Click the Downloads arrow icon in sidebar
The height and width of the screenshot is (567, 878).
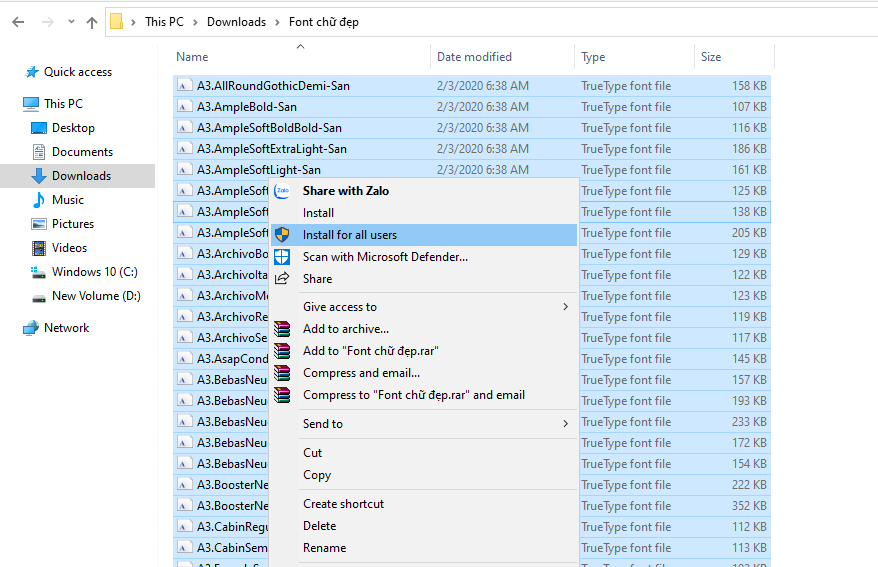click(x=39, y=176)
